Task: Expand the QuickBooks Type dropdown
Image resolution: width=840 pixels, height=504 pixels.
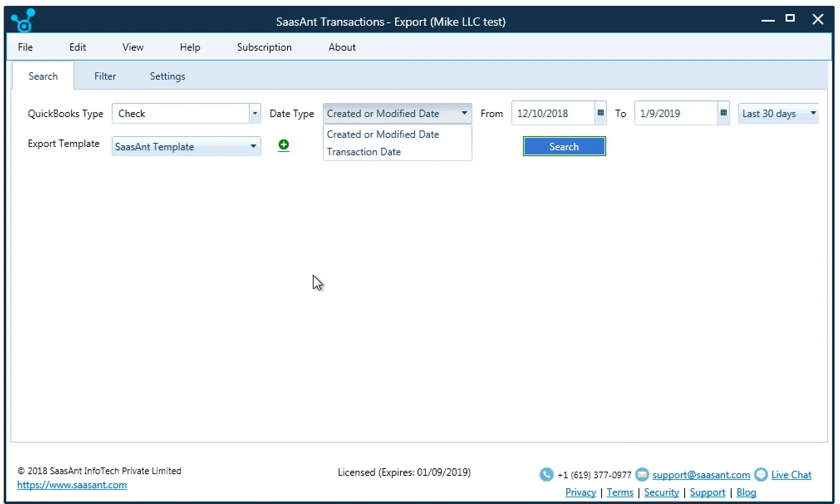Action: coord(253,114)
